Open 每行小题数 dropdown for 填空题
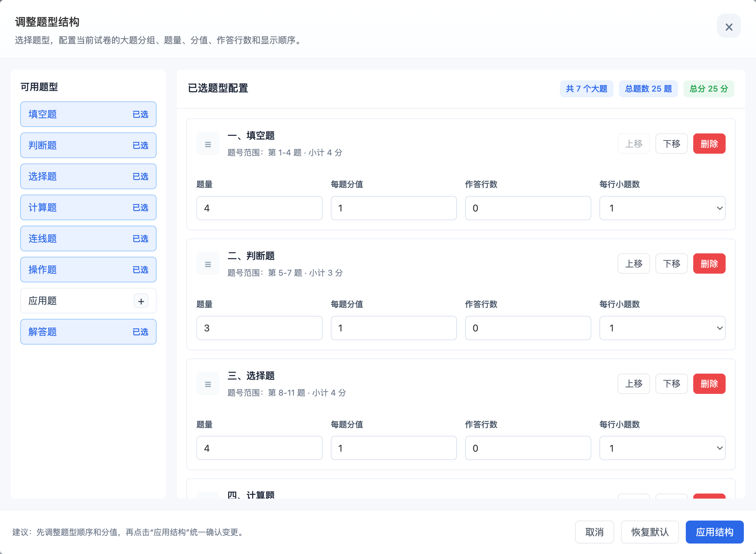The width and height of the screenshot is (756, 554). (662, 208)
